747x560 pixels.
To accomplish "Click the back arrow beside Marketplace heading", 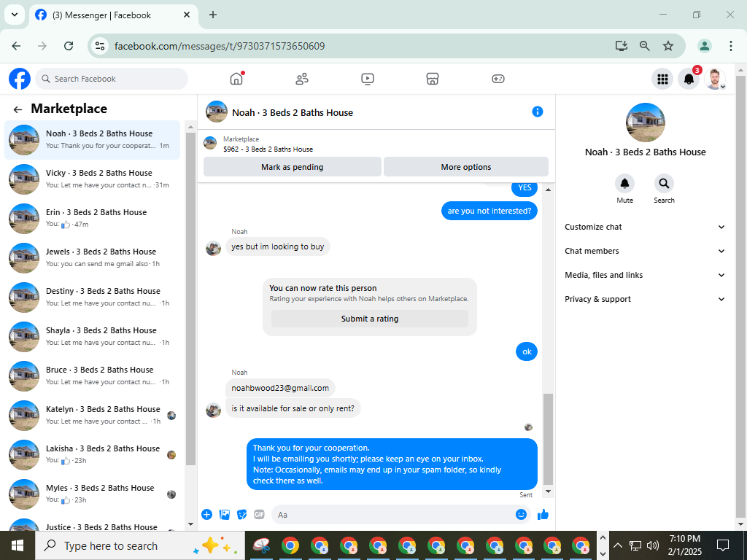I will (18, 109).
